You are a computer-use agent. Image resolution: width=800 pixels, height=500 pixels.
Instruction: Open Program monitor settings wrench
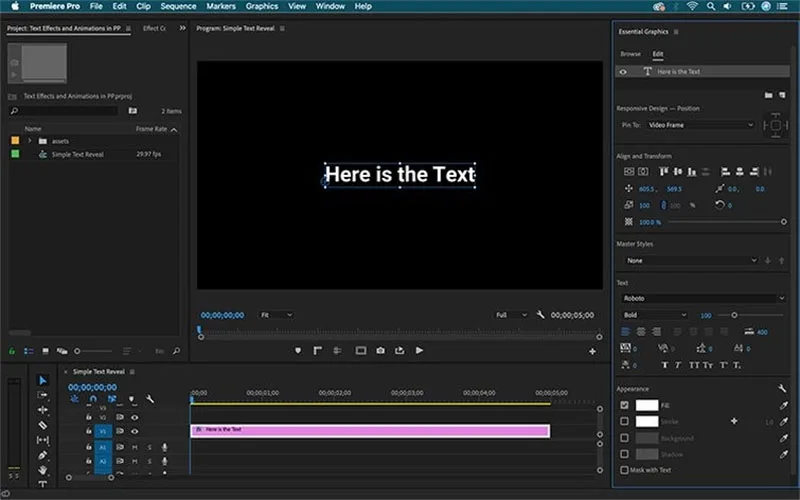(x=540, y=315)
